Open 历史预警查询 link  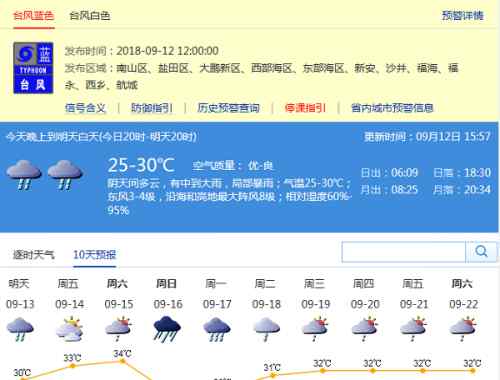click(x=228, y=108)
